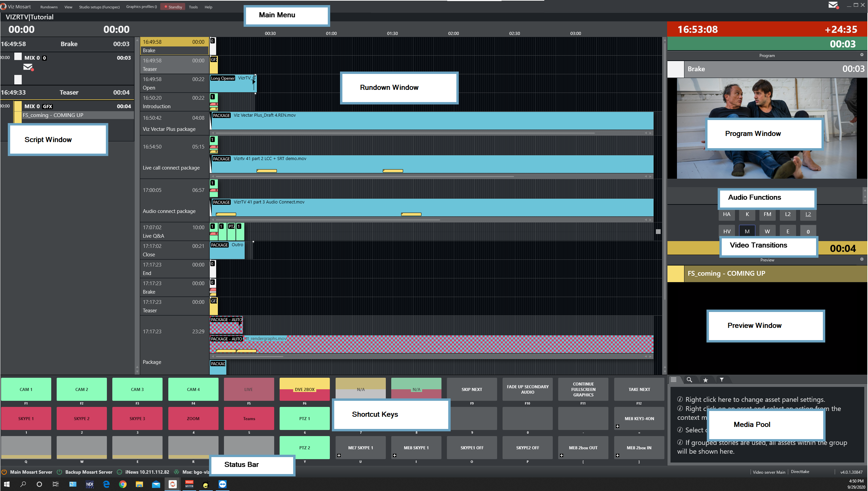Open the Tools menu
Image resolution: width=868 pixels, height=491 pixels.
coord(193,7)
